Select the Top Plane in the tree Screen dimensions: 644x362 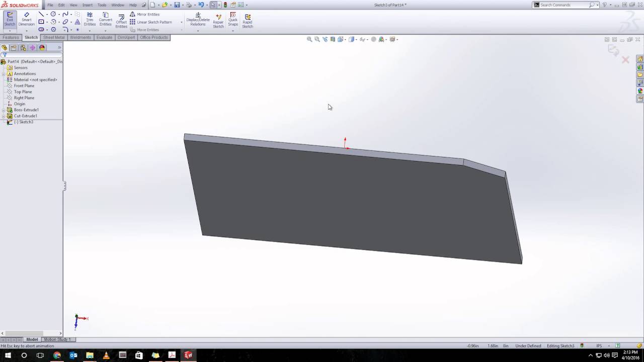tap(23, 92)
